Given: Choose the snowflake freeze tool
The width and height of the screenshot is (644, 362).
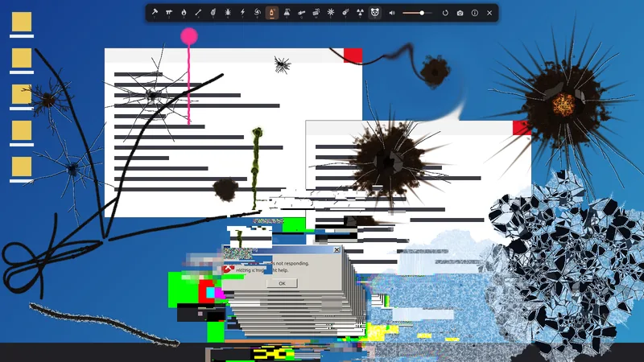Looking at the screenshot, I should click(x=331, y=13).
